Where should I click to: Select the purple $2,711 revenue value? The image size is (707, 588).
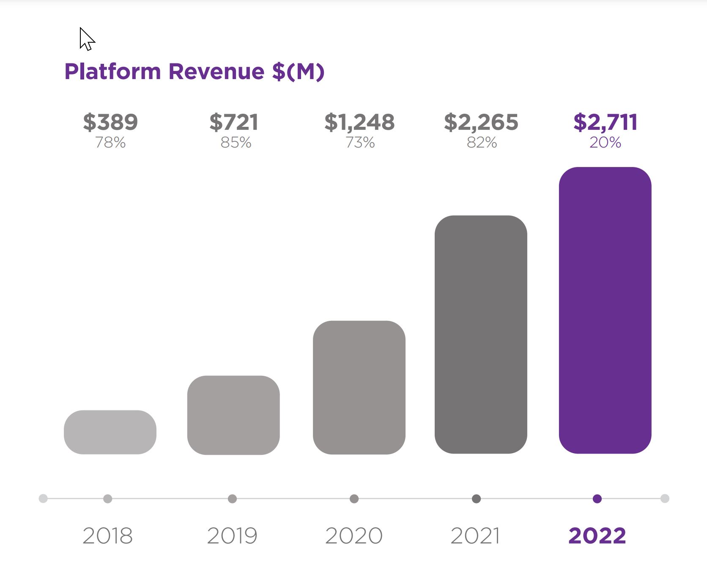[605, 122]
